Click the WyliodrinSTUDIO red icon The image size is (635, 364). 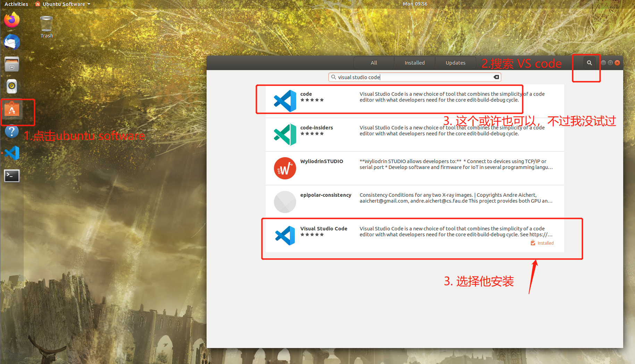(285, 168)
